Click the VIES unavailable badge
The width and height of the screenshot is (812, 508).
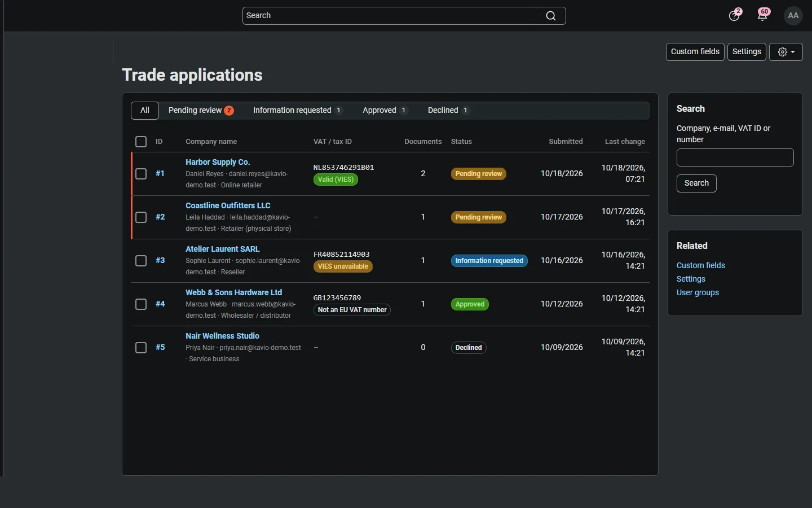pyautogui.click(x=343, y=267)
